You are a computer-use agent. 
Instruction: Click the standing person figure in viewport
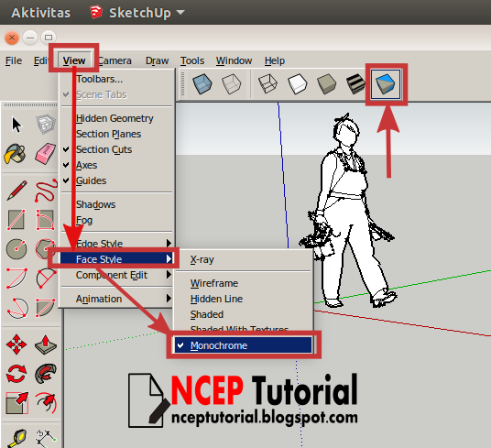pyautogui.click(x=347, y=210)
